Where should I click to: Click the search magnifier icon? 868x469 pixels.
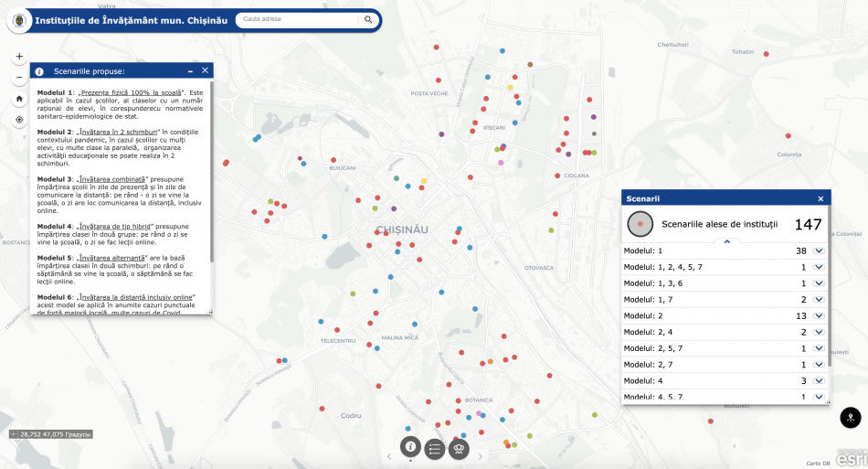click(x=368, y=19)
